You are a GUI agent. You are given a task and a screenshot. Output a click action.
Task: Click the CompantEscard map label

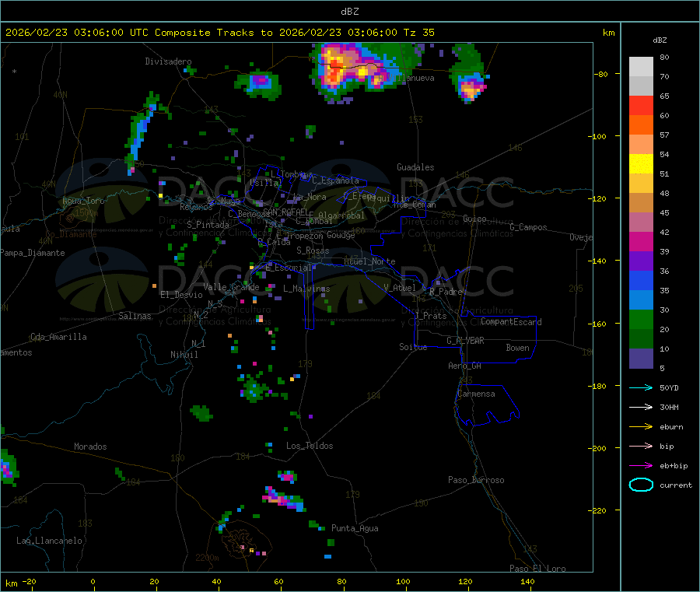point(511,321)
